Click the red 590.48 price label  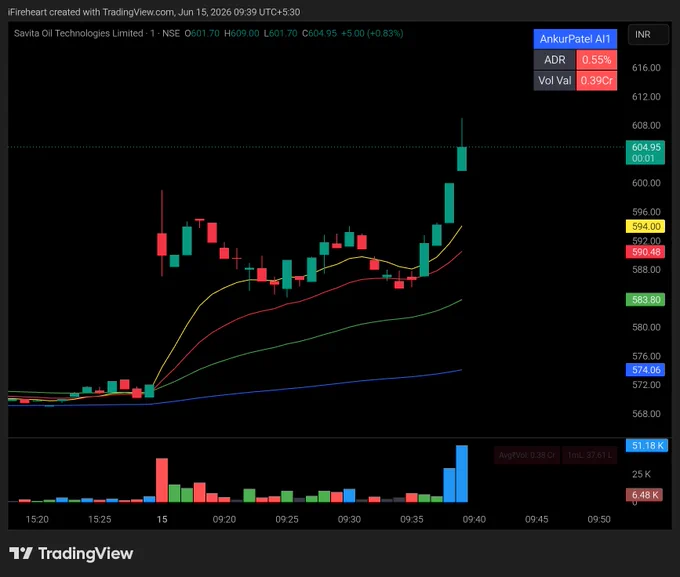645,252
